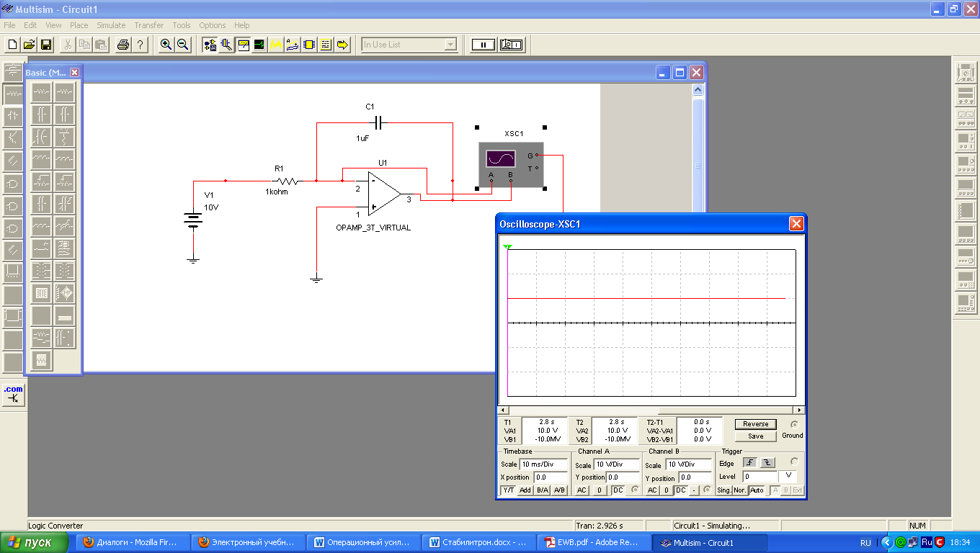The width and height of the screenshot is (980, 553).
Task: Print the circuit via printer icon
Action: (123, 45)
